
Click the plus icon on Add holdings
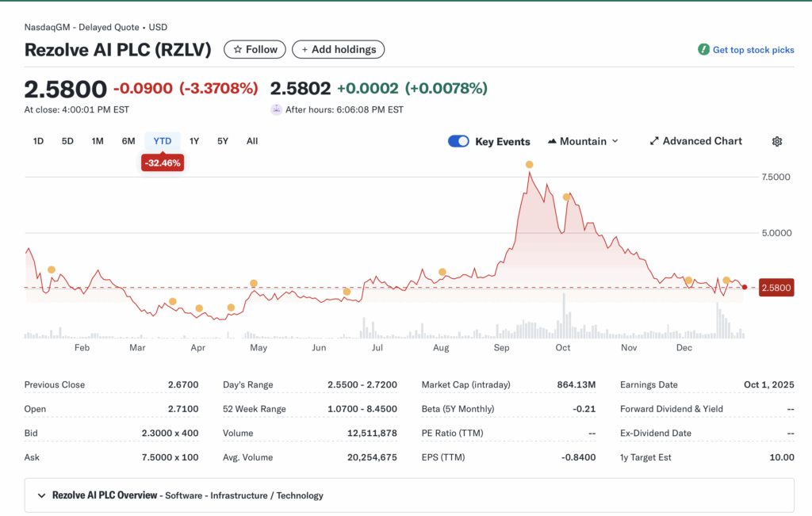coord(304,49)
